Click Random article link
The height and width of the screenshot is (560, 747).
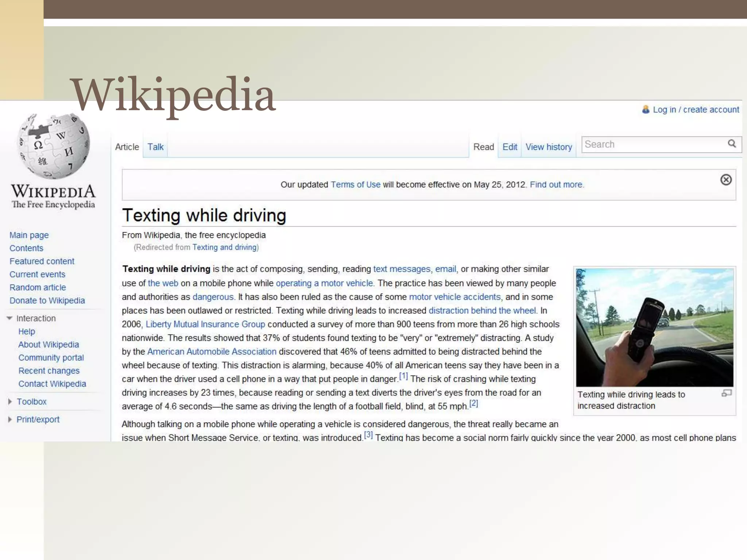[38, 288]
